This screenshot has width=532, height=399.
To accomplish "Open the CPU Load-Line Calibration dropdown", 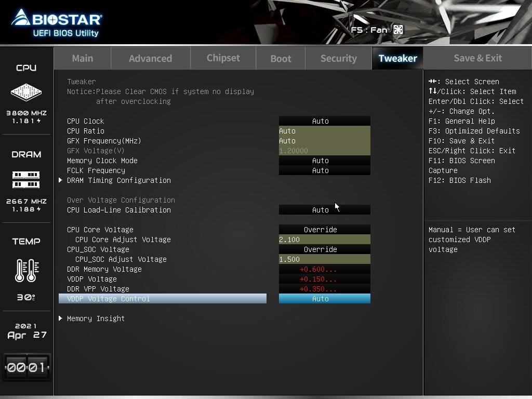I will click(x=324, y=210).
